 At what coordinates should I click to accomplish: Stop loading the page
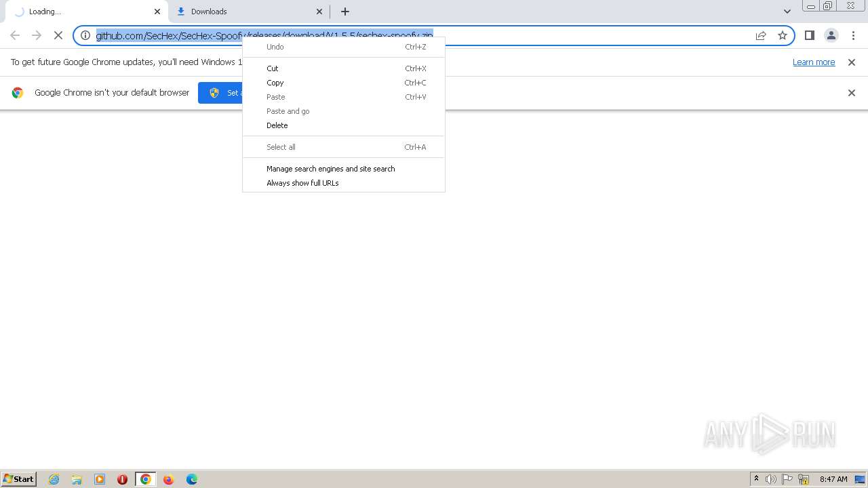pyautogui.click(x=58, y=35)
